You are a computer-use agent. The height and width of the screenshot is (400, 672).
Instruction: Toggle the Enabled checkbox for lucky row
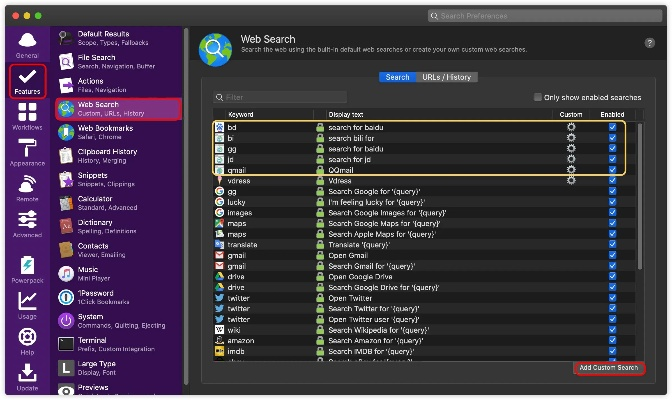tap(611, 202)
